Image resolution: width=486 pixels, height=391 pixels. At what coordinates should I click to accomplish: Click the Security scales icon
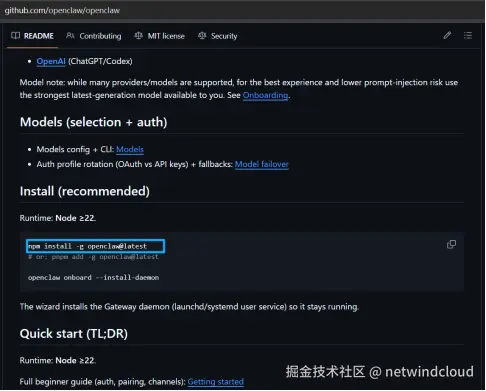click(202, 36)
